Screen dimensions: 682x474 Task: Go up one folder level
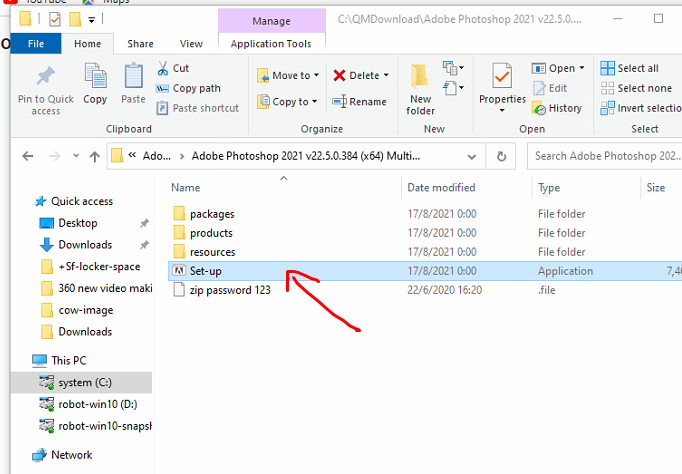[x=95, y=156]
